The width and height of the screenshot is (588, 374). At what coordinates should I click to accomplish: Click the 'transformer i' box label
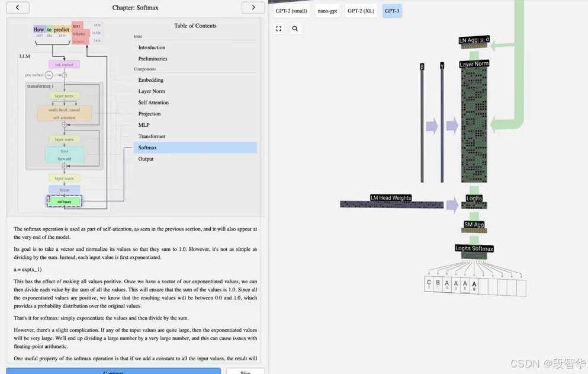click(x=40, y=86)
